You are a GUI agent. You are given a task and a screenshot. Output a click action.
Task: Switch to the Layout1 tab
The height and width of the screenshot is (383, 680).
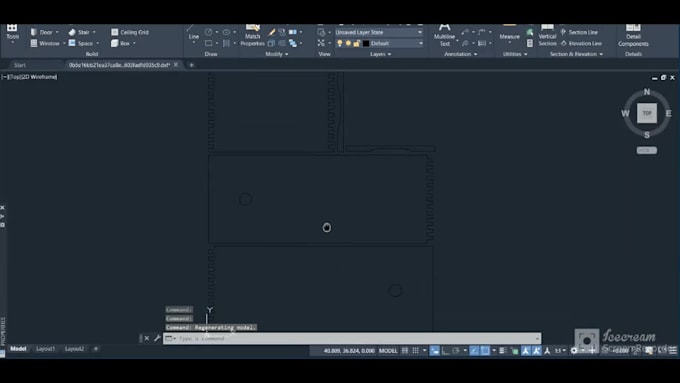[46, 349]
